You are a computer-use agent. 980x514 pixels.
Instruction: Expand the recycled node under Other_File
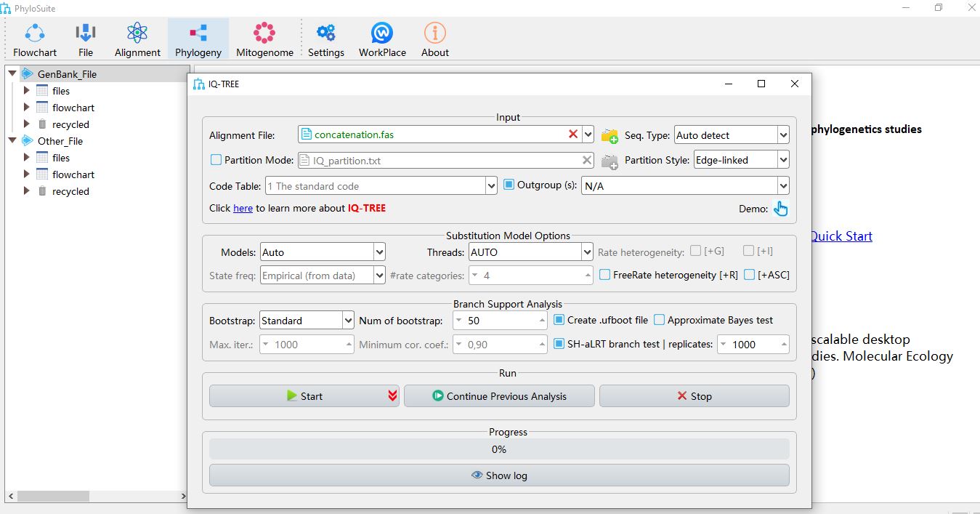(x=27, y=191)
